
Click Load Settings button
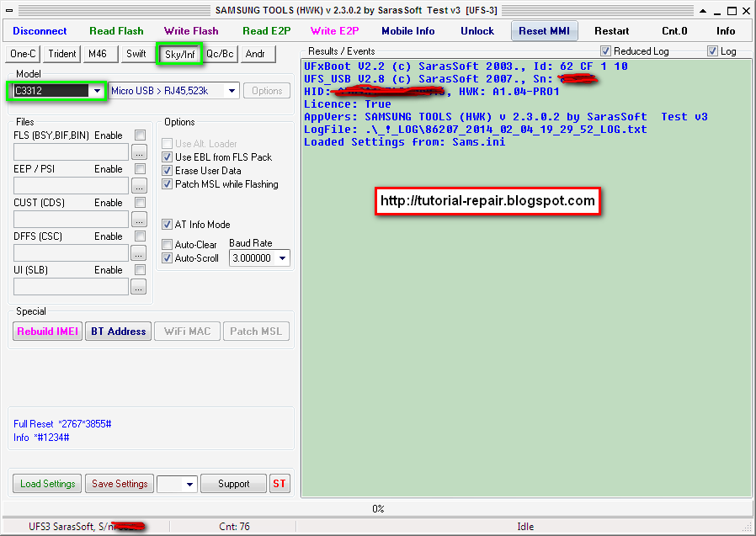pyautogui.click(x=47, y=484)
